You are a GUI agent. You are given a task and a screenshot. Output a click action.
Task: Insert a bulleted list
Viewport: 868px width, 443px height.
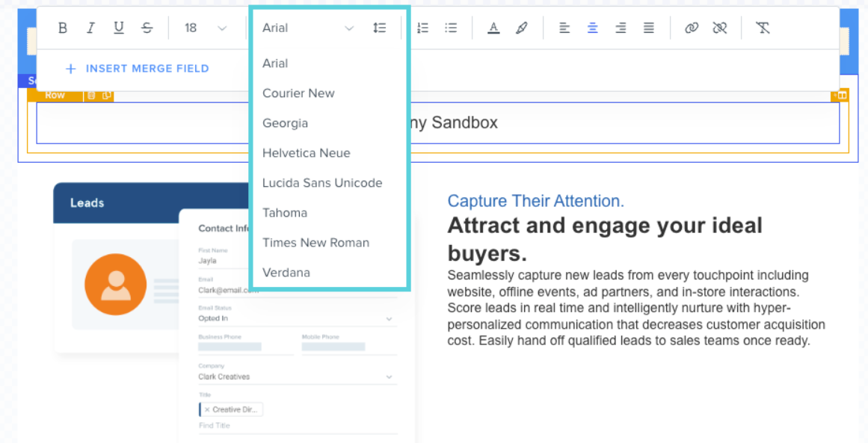click(451, 28)
